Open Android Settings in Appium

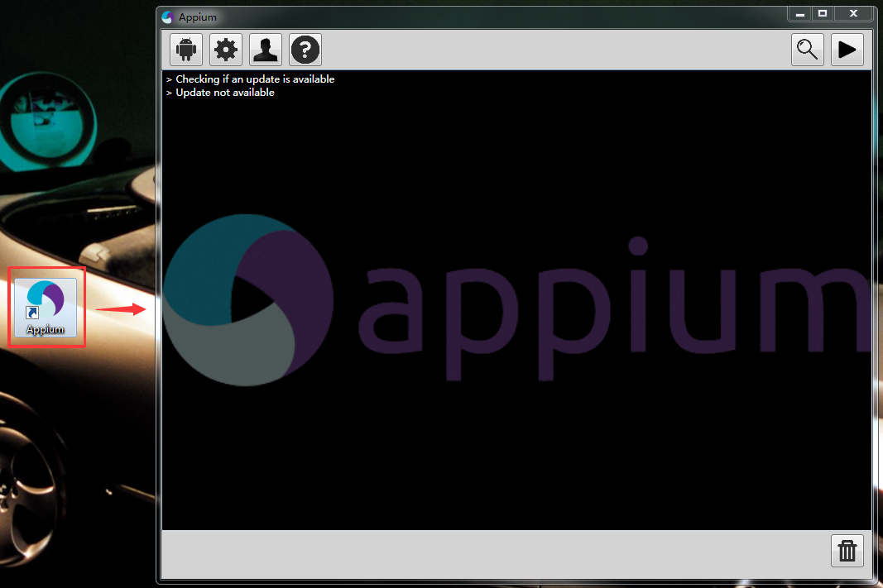186,50
